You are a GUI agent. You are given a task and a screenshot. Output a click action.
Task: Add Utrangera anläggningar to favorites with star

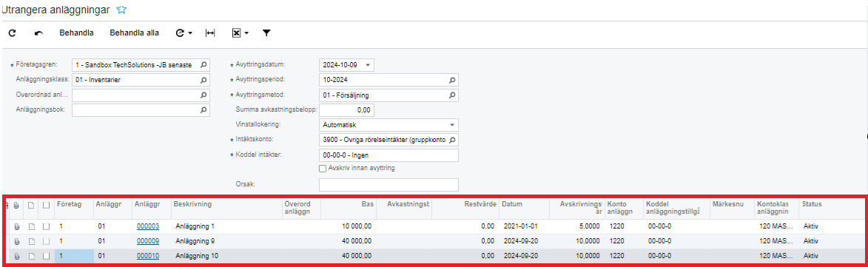(122, 10)
